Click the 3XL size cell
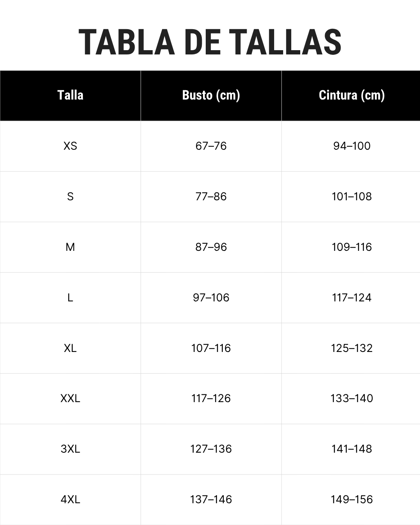This screenshot has width=420, height=525. pyautogui.click(x=70, y=449)
